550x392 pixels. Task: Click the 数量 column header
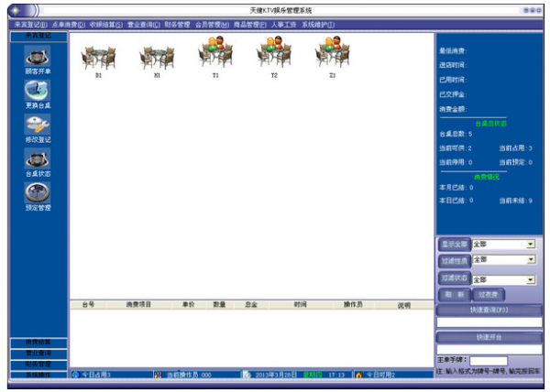220,305
